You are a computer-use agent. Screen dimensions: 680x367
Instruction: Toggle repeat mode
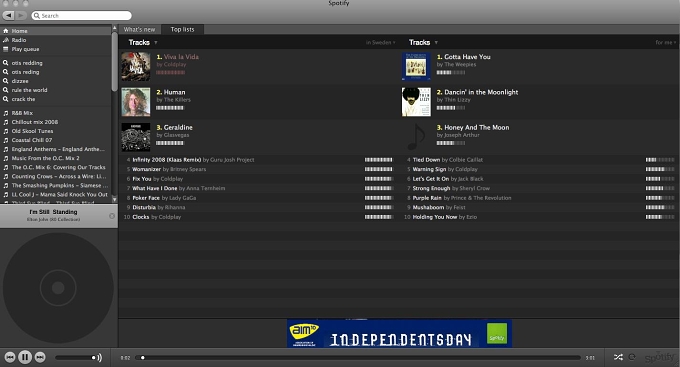[632, 357]
